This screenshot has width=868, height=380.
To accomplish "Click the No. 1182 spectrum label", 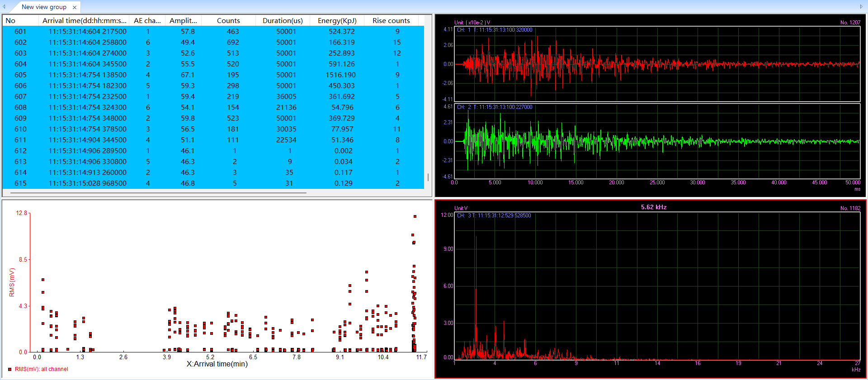I will pyautogui.click(x=850, y=208).
